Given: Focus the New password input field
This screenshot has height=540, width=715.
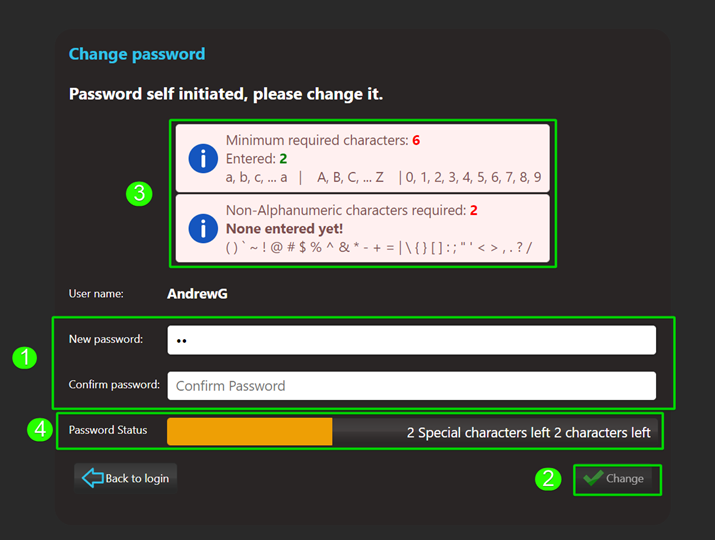Looking at the screenshot, I should pos(411,340).
